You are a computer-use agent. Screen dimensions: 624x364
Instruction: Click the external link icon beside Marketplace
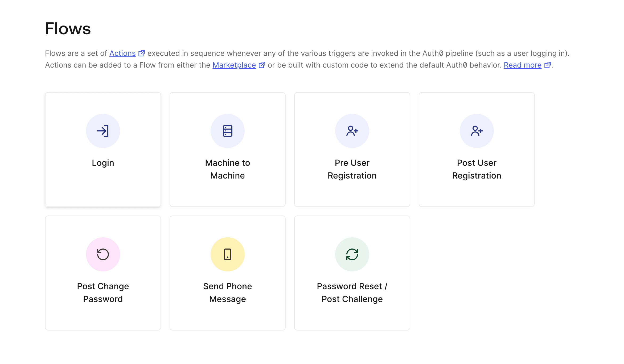[262, 65]
